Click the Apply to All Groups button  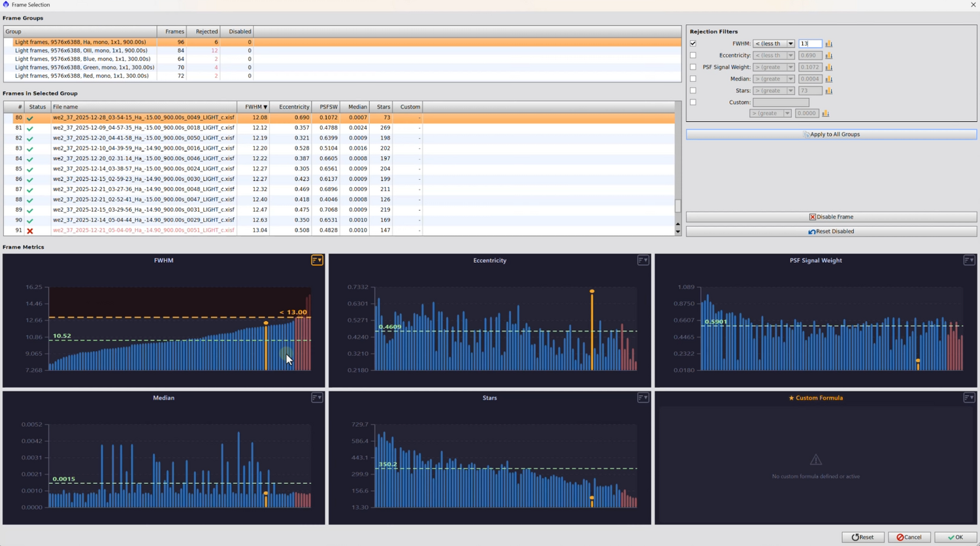click(x=831, y=135)
